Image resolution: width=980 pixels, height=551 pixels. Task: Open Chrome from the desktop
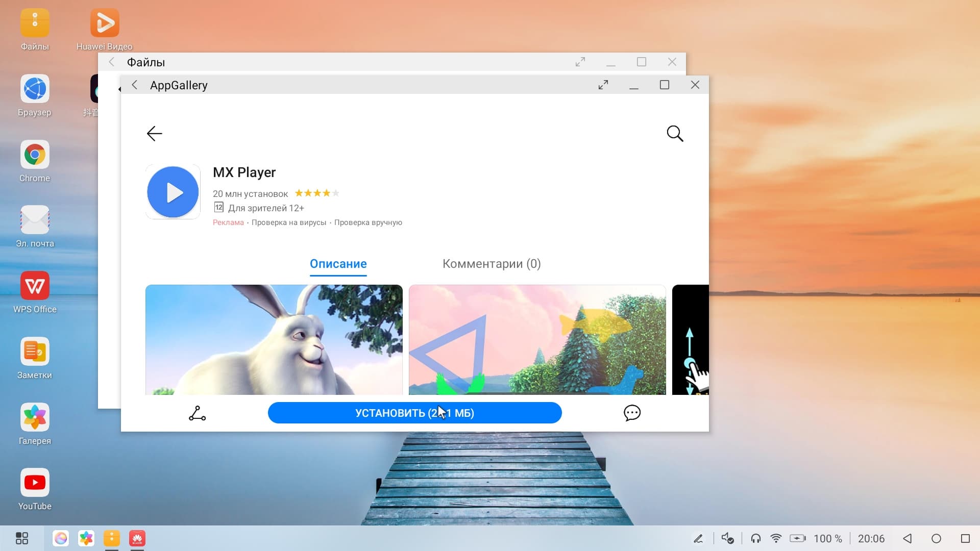click(x=35, y=155)
